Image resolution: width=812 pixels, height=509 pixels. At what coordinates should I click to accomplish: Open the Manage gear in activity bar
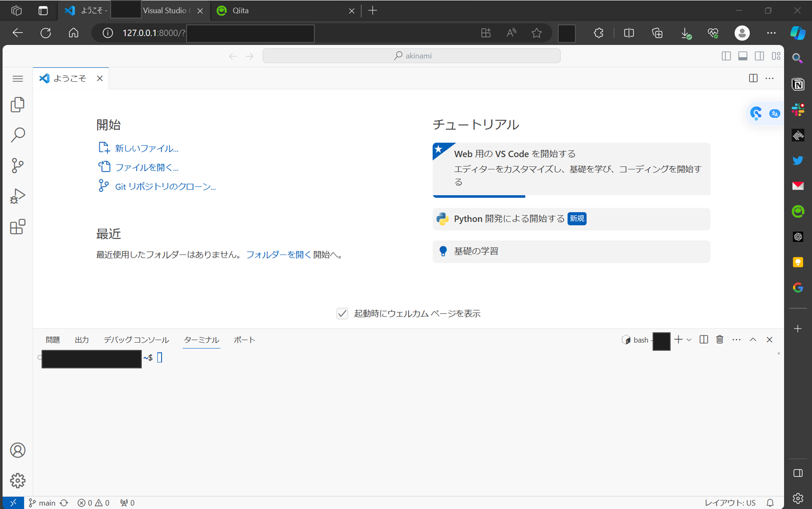click(x=18, y=481)
